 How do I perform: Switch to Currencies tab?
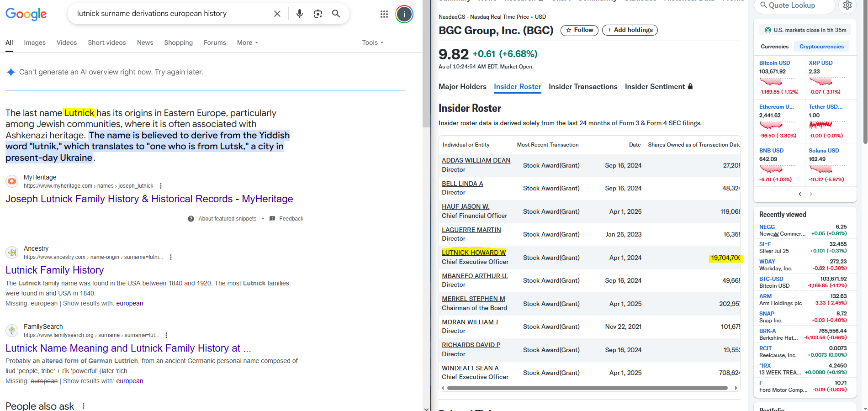[x=774, y=47]
